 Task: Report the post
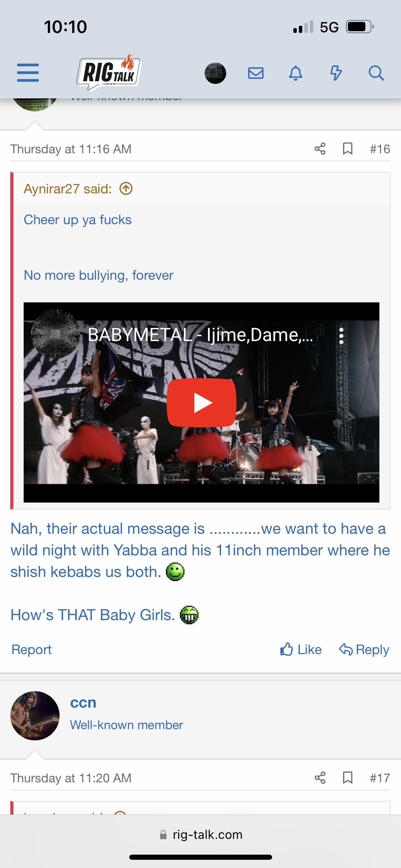click(x=32, y=649)
